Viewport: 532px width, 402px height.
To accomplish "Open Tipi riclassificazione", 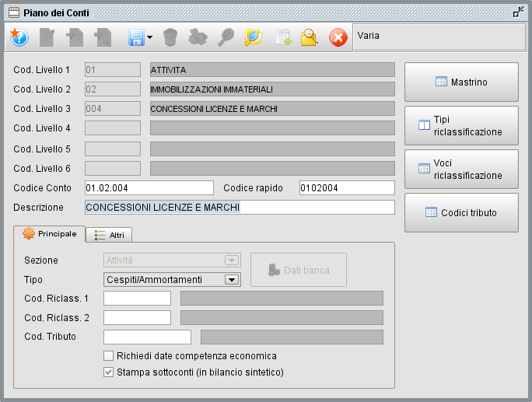I will [461, 125].
